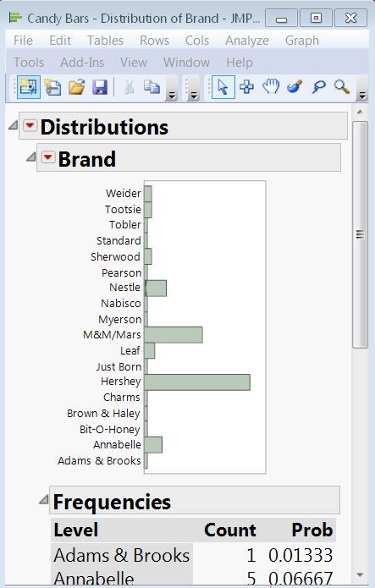Click the Distributions outline title

pos(104,127)
